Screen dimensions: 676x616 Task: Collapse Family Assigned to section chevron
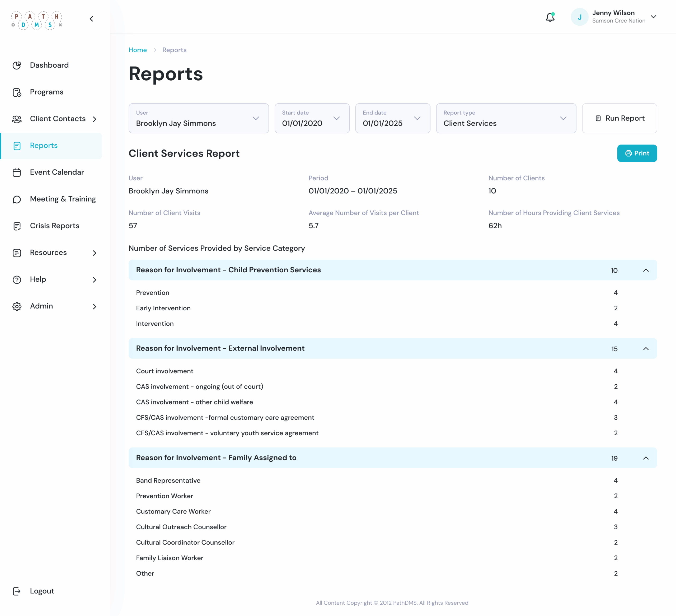tap(645, 458)
